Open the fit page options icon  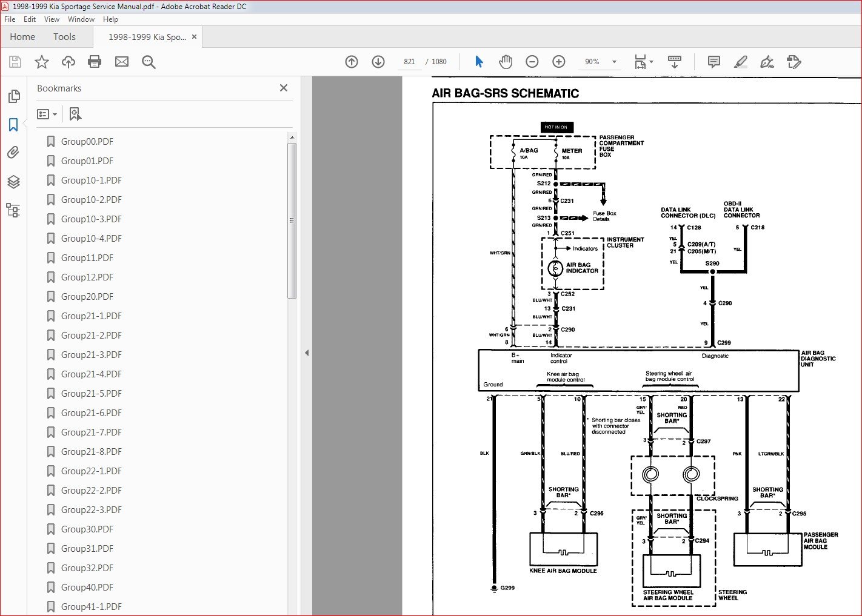[643, 62]
